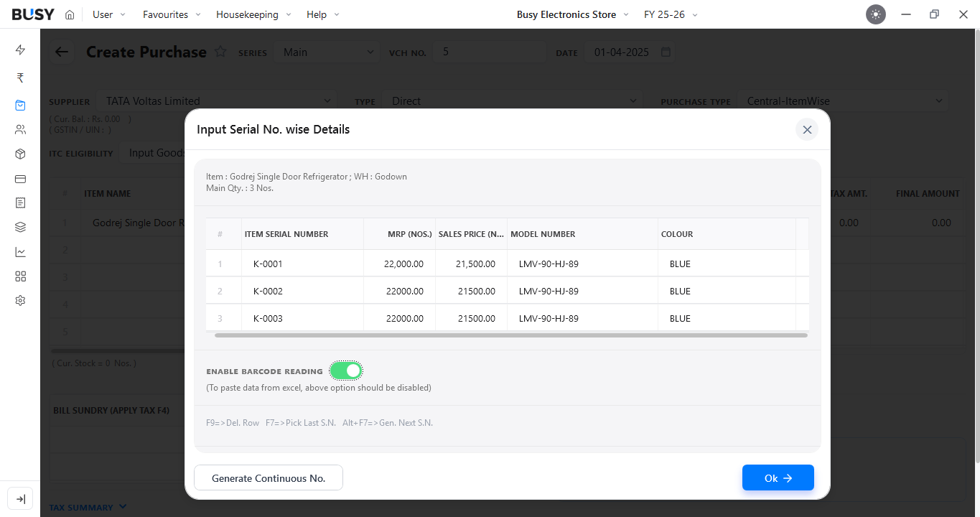Select serial number cell K-0001

tap(302, 264)
